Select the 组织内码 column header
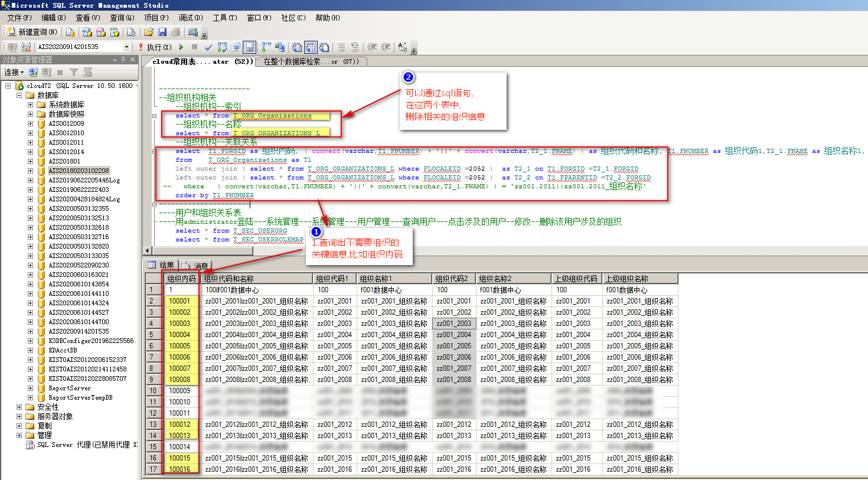Image resolution: width=868 pixels, height=480 pixels. (x=181, y=279)
